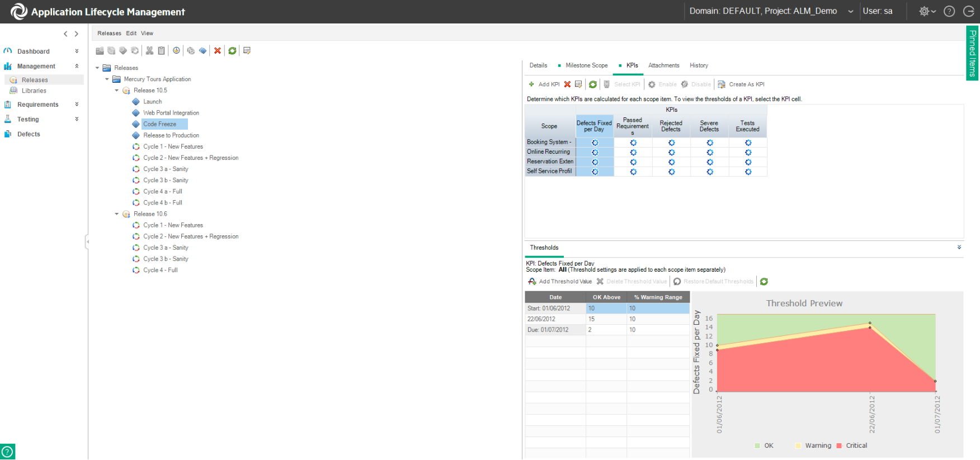This screenshot has height=460, width=980.
Task: Click the logout icon in the top-right header
Action: click(x=969, y=11)
